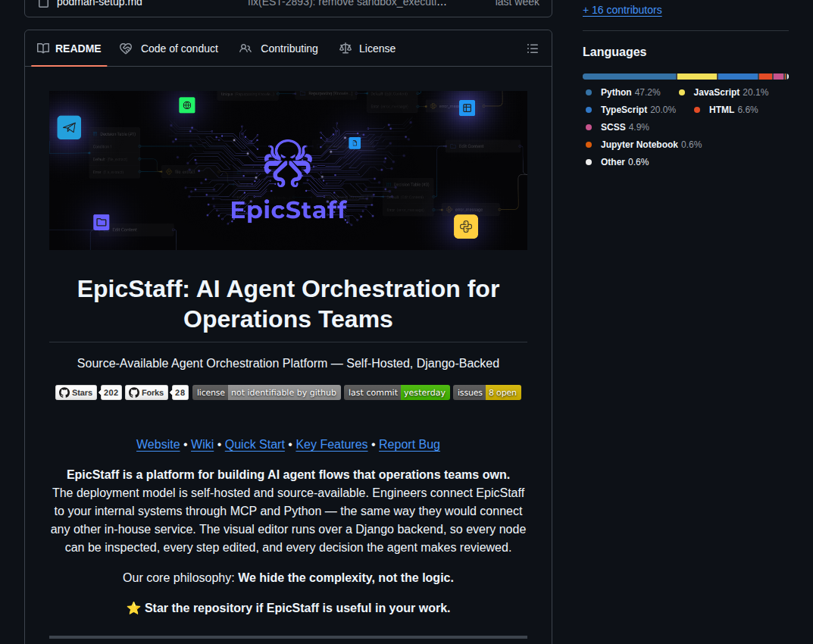This screenshot has height=644, width=813.
Task: Click the Contributing people icon
Action: tap(245, 48)
